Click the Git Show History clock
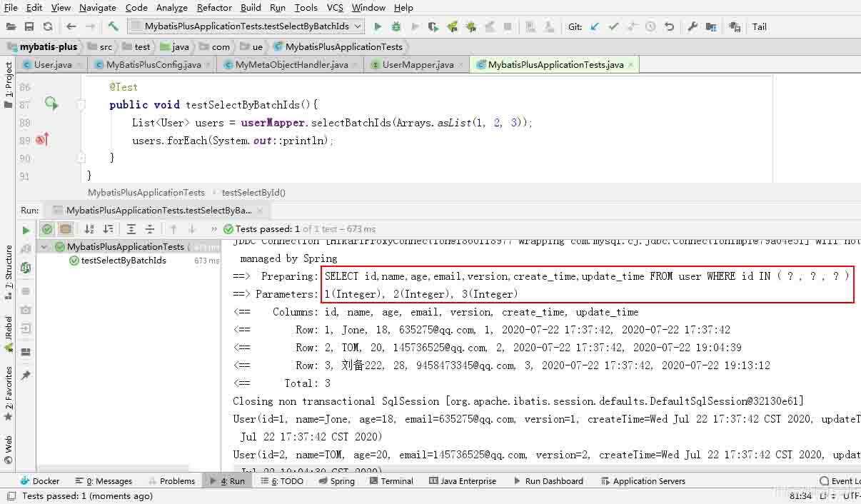861x504 pixels. (x=650, y=26)
